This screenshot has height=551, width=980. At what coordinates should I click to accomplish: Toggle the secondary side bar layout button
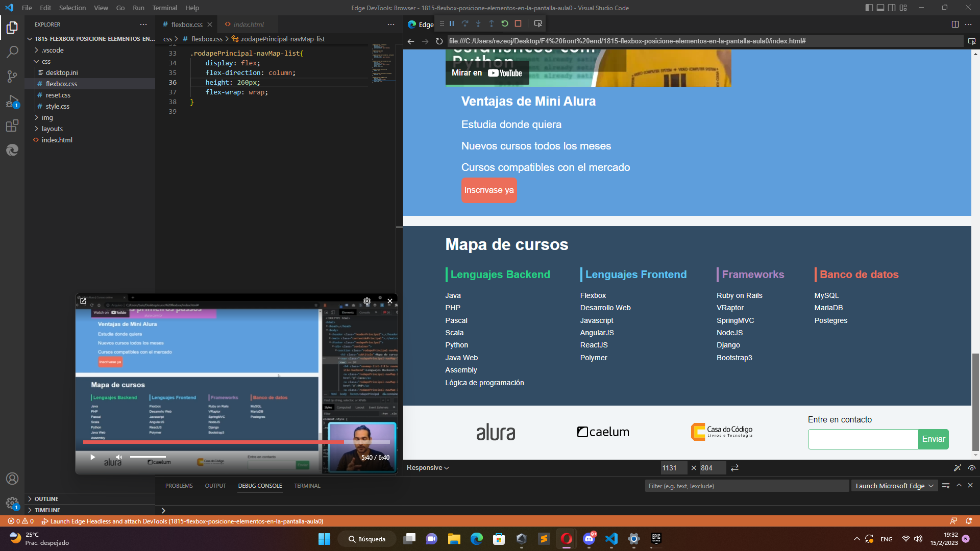(892, 8)
